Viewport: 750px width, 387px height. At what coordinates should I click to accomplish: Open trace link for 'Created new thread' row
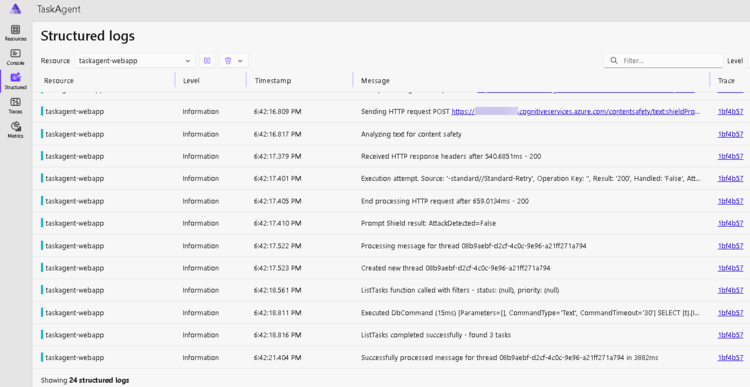point(730,268)
